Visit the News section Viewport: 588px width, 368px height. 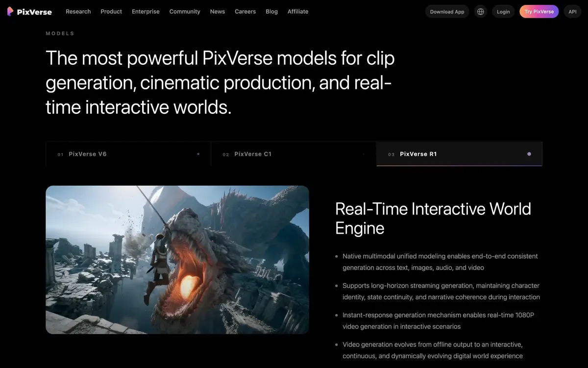click(x=218, y=11)
